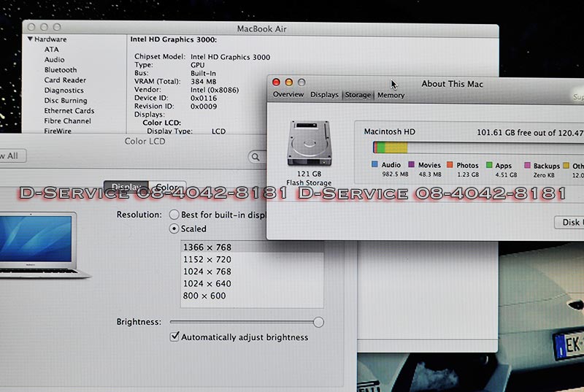Screen dimensions: 584x392
Task: Select Fibre Channel in the Hardware list
Action: [67, 120]
